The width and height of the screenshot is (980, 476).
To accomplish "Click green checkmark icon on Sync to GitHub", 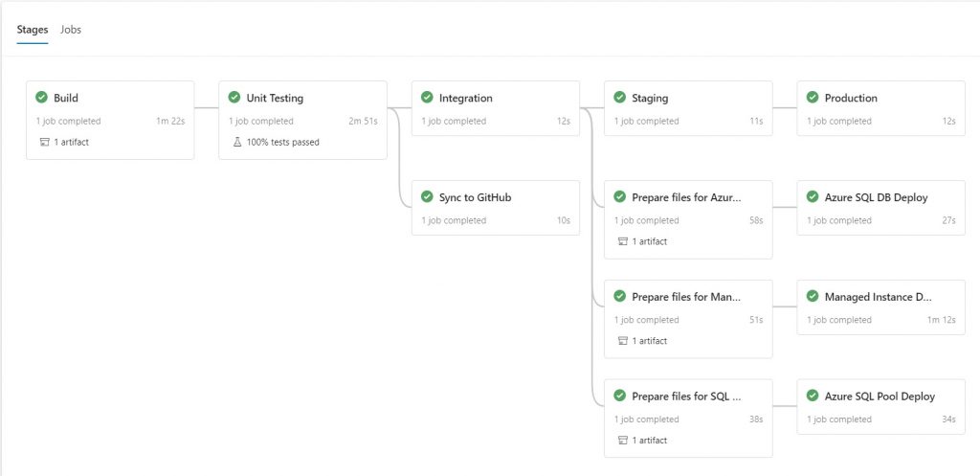I will click(428, 197).
